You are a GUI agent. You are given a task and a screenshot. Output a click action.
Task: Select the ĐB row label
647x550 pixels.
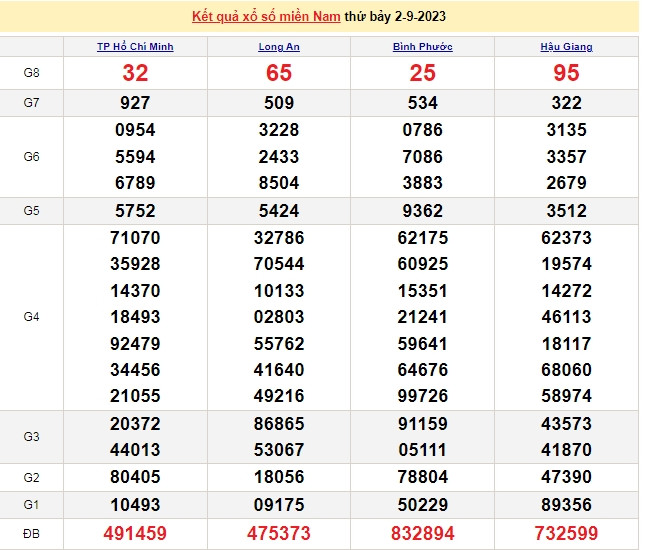point(31,534)
